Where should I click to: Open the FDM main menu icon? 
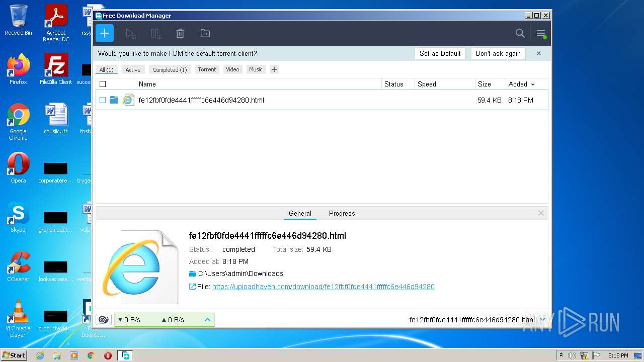[541, 34]
